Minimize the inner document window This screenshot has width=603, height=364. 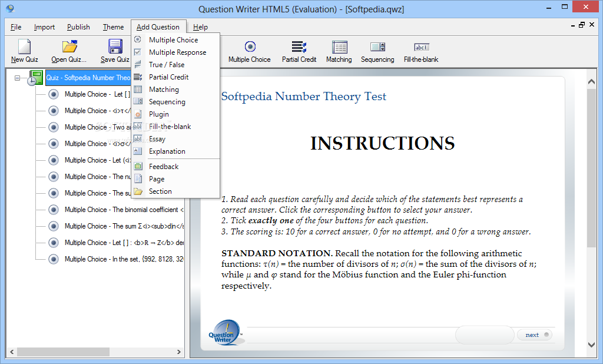pos(573,25)
